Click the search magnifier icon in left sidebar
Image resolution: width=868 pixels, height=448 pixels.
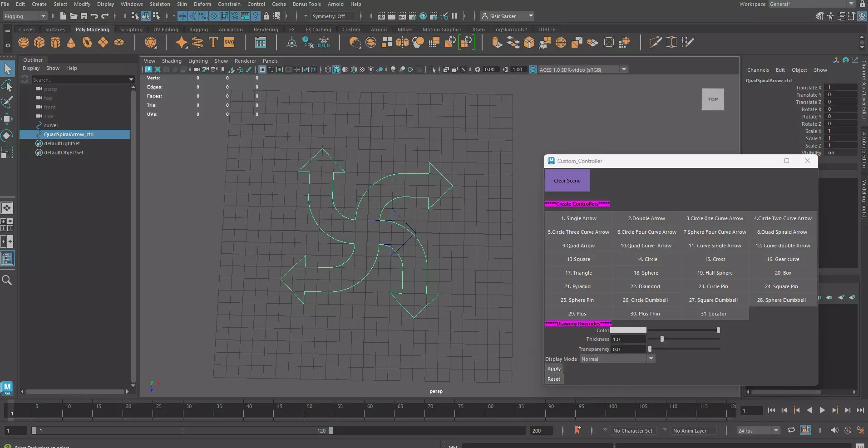coord(7,280)
